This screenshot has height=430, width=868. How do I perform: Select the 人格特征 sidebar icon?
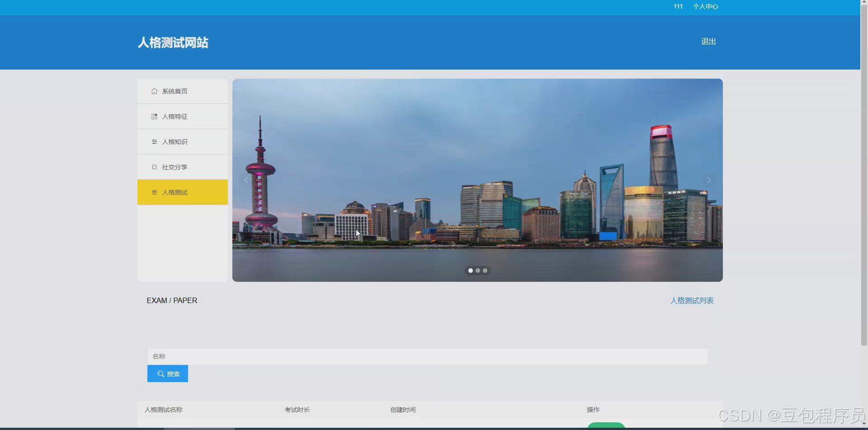pos(154,116)
